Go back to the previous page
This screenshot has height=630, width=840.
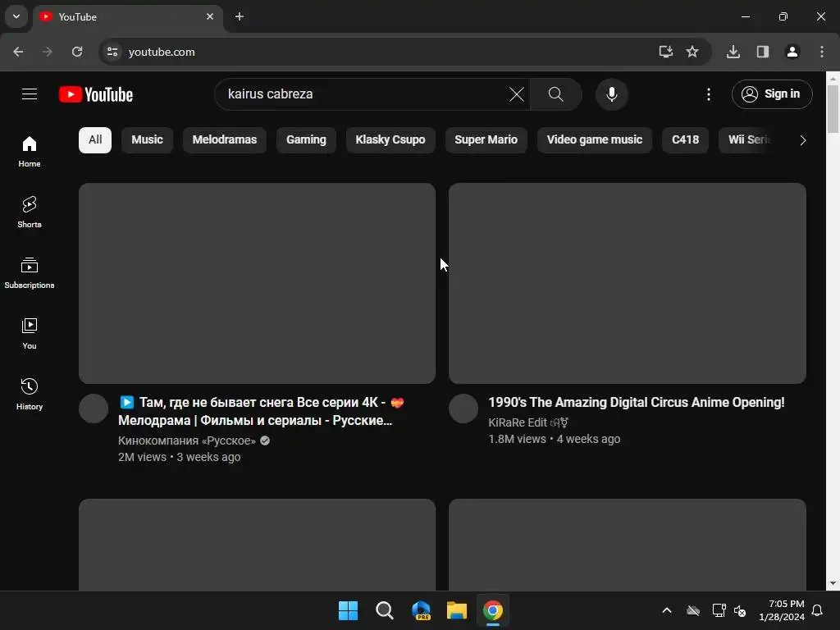coord(18,52)
